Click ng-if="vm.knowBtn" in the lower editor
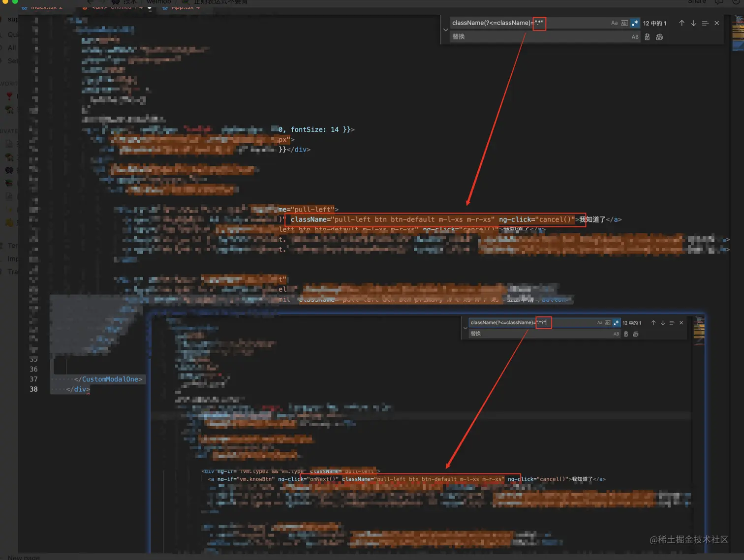Image resolution: width=744 pixels, height=560 pixels. tap(246, 479)
